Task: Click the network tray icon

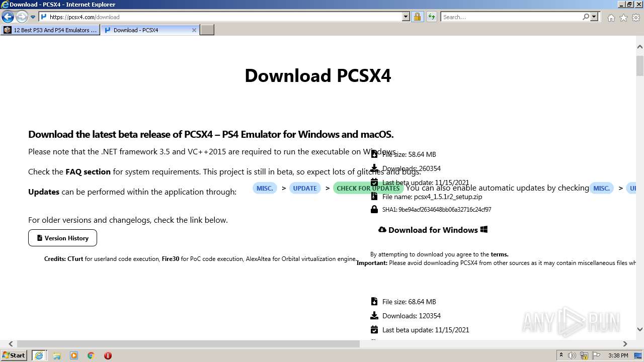Action: click(x=584, y=355)
